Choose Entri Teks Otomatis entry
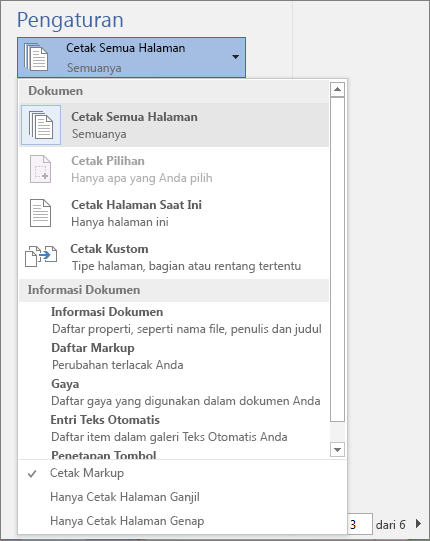Screen dimensions: 430x541 pos(174,428)
